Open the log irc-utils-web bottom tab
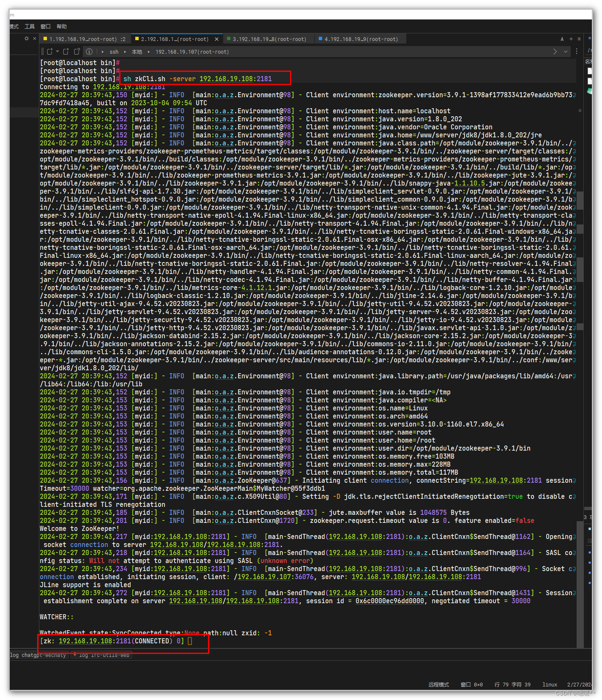The width and height of the screenshot is (602, 700). pos(101,655)
